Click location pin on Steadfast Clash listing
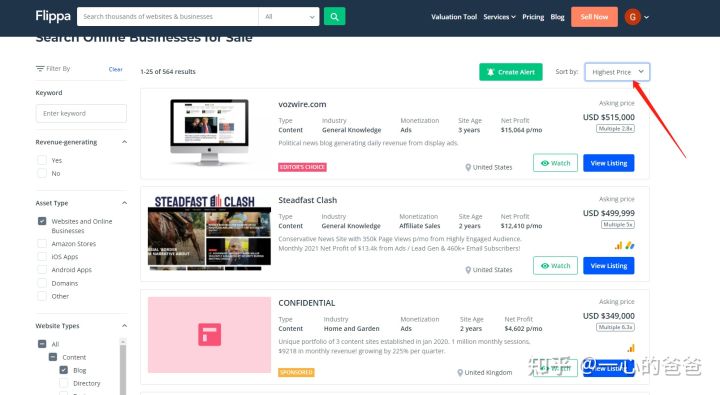 (468, 270)
